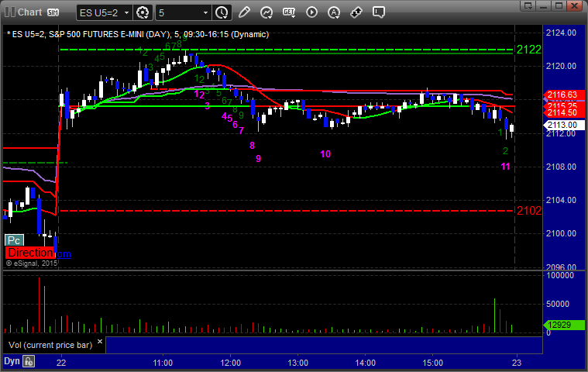The image size is (588, 372).
Task: Open the blue underlined link near Direction
Action: (64, 254)
